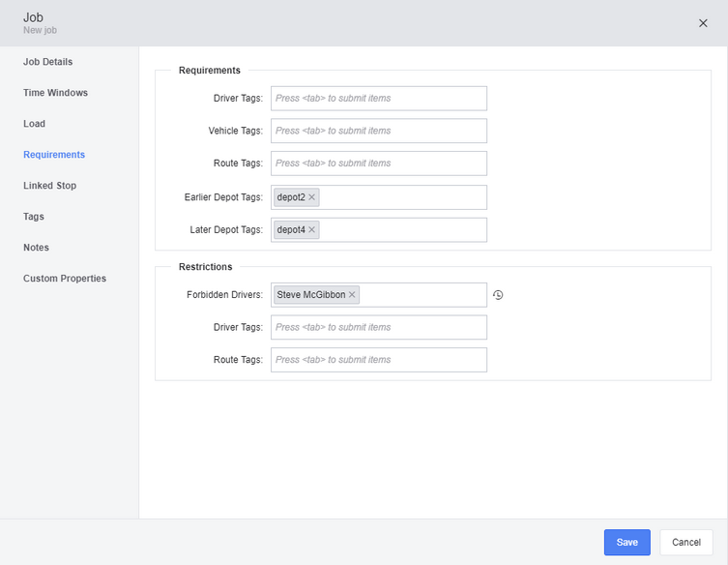Remove the depot2 tag chip
This screenshot has width=728, height=565.
click(x=311, y=197)
